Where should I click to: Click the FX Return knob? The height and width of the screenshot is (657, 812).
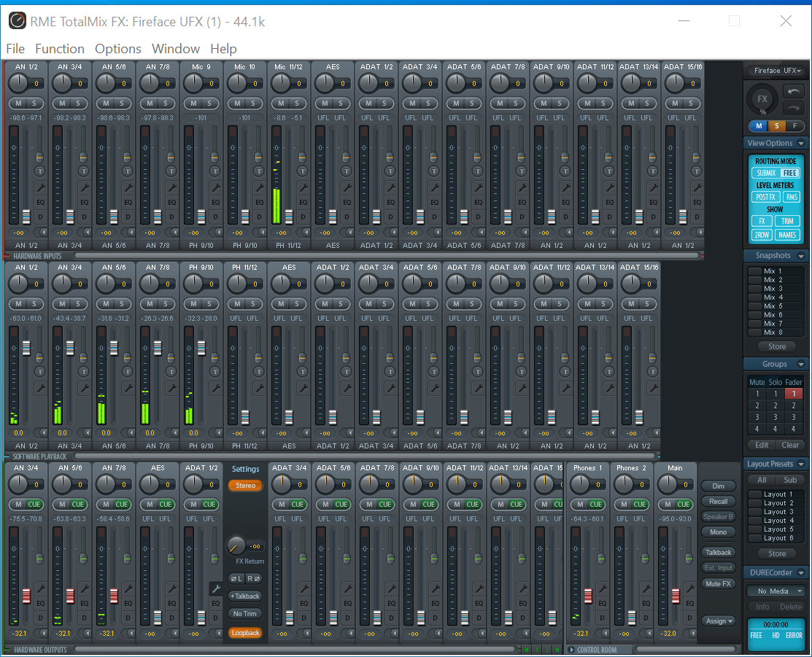point(236,545)
